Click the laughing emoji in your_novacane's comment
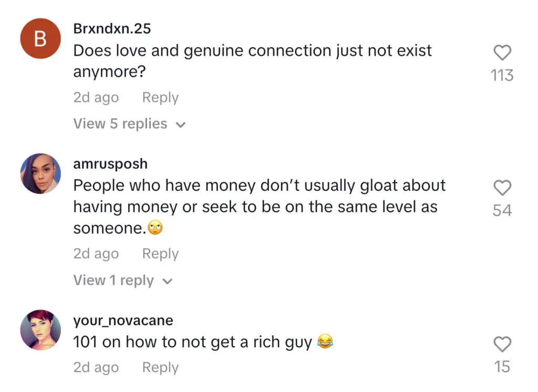This screenshot has width=538, height=392. point(326,343)
